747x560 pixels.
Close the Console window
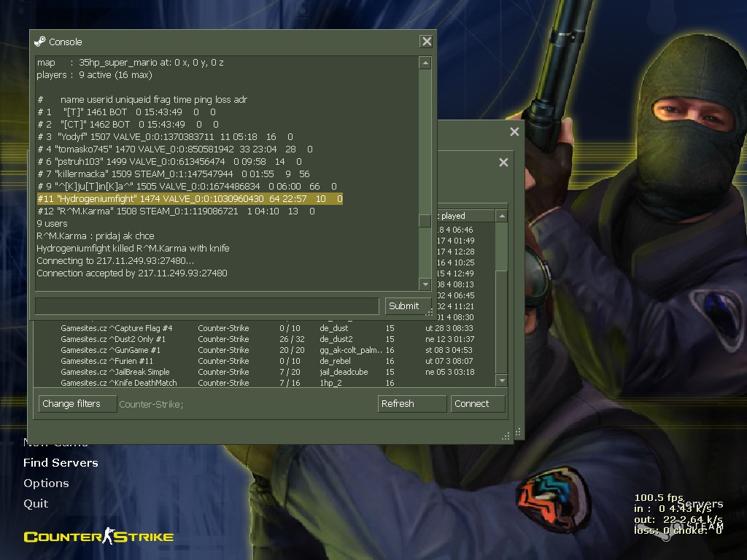coord(427,42)
